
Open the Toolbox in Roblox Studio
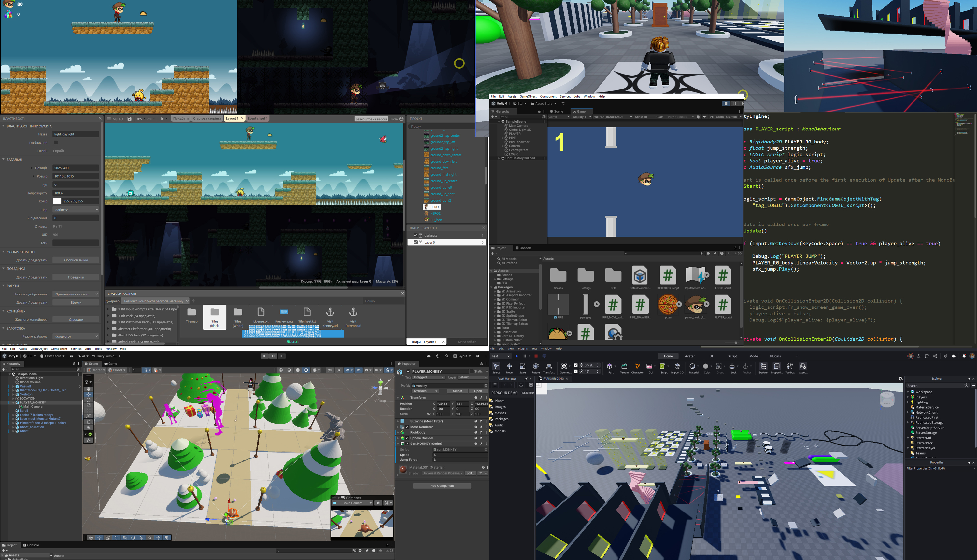coord(789,368)
